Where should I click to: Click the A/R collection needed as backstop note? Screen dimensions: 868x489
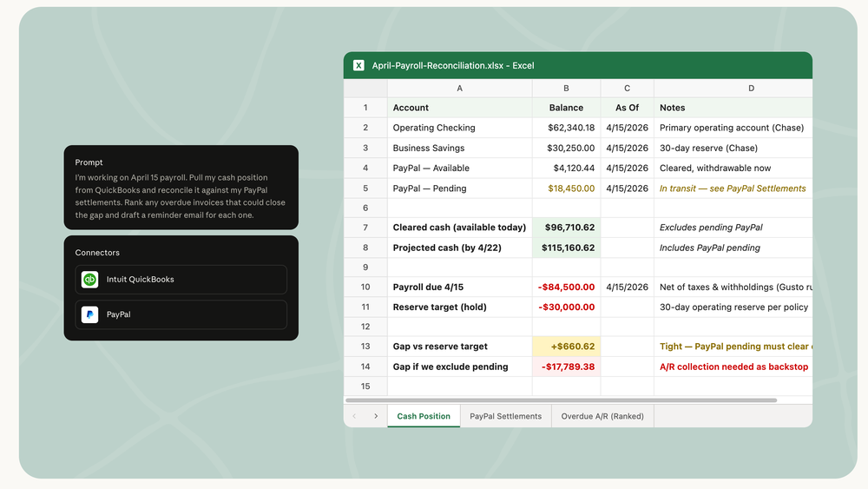pyautogui.click(x=733, y=367)
